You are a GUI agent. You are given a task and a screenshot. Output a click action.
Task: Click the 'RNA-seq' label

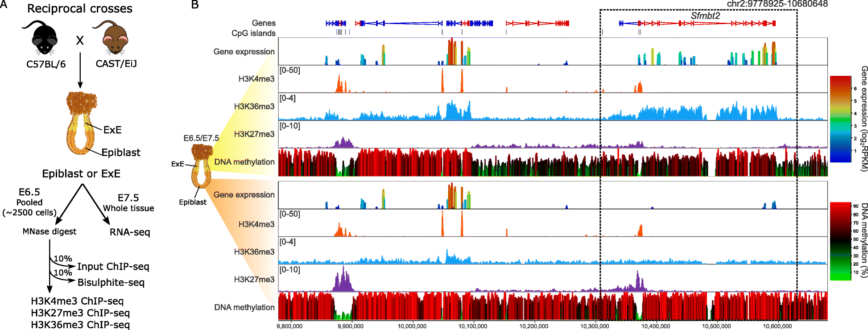tap(130, 232)
